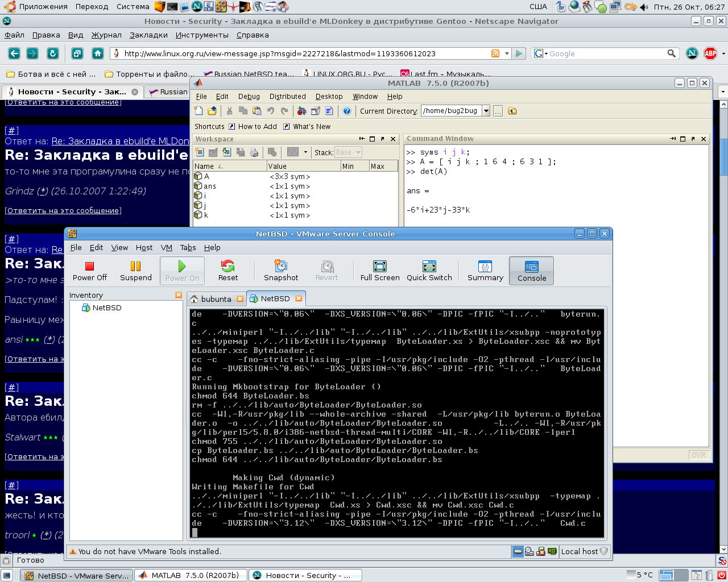This screenshot has height=582, width=728.
Task: Click the Система menu in top panel
Action: point(133,7)
